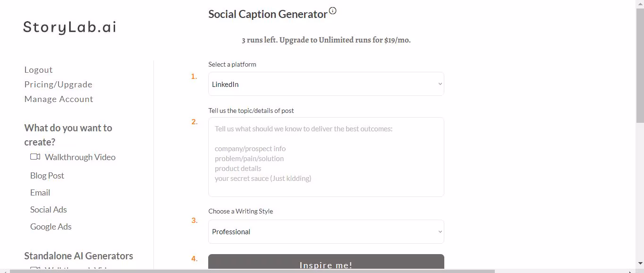
Task: Select Blog Post in the sidebar
Action: pyautogui.click(x=47, y=176)
